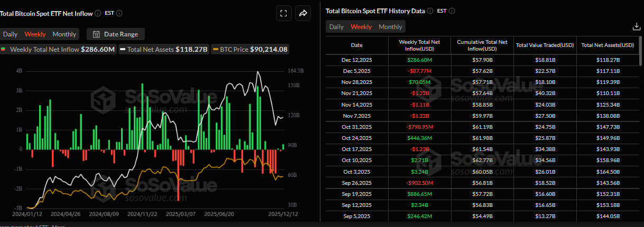Click the calendar icon in Date Range
Screen dimensions: 644x227
point(96,34)
